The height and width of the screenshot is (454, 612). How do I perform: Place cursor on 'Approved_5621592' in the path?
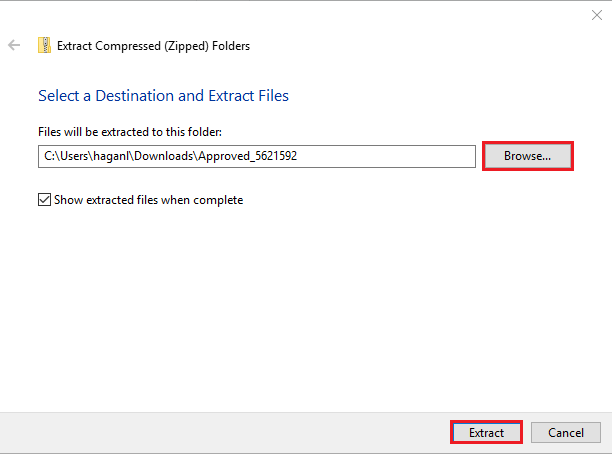coord(247,156)
